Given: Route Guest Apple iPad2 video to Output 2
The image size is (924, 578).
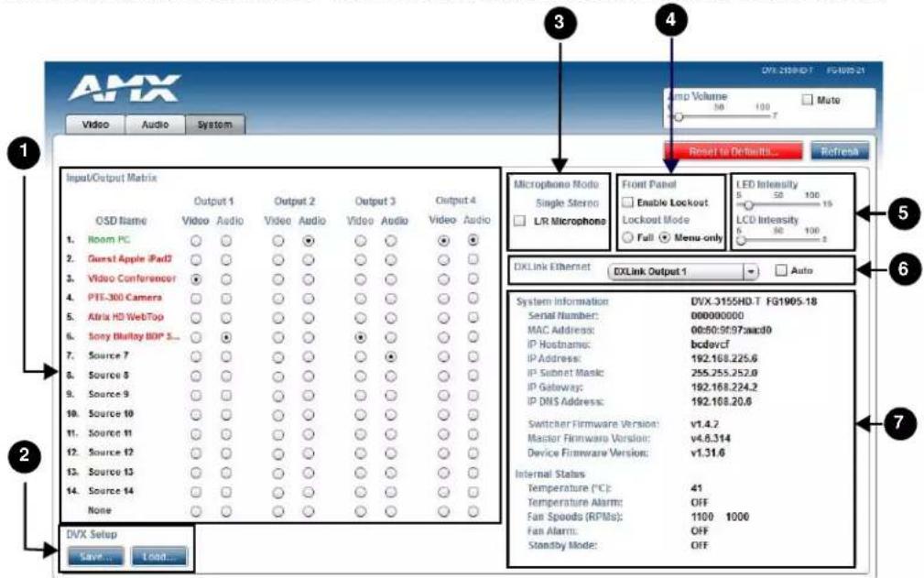Looking at the screenshot, I should tap(278, 260).
